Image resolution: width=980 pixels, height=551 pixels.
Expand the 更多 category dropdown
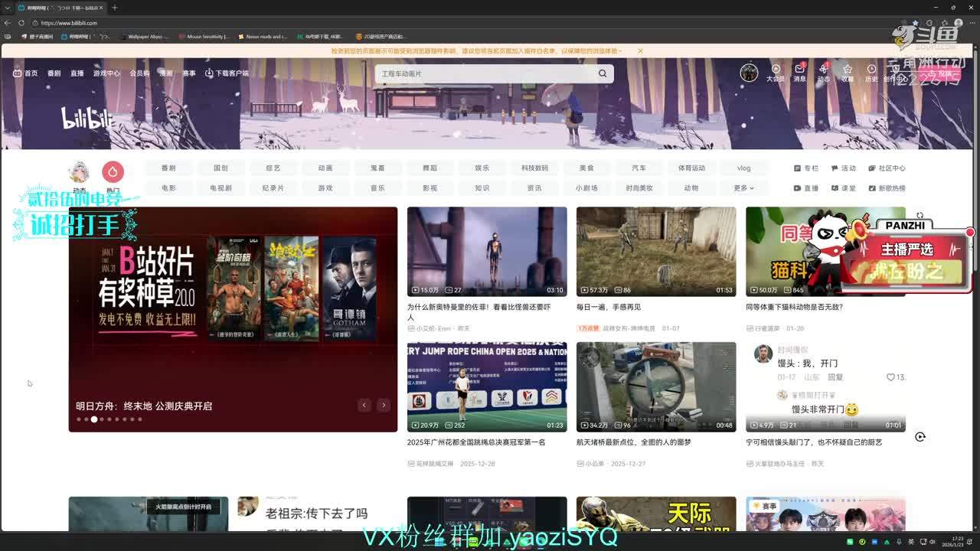pyautogui.click(x=743, y=187)
